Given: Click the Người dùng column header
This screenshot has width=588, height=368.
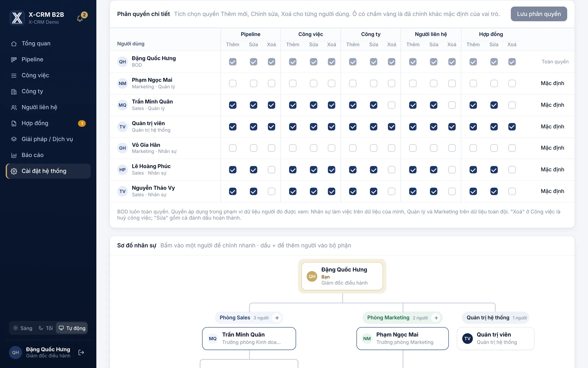Looking at the screenshot, I should [x=131, y=44].
